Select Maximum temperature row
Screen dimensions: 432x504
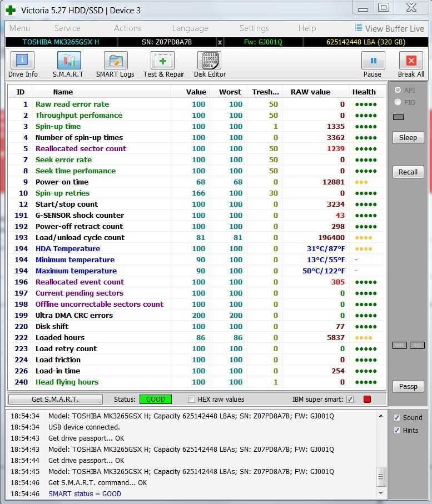(x=196, y=271)
